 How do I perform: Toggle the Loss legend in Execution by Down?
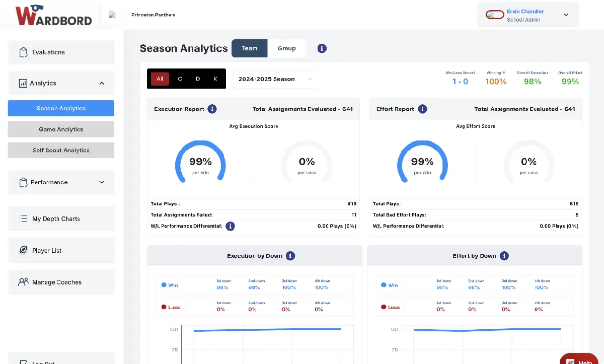[x=170, y=307]
